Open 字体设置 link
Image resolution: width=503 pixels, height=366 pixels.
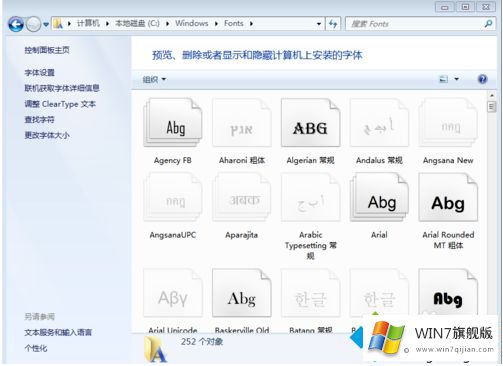pyautogui.click(x=39, y=72)
